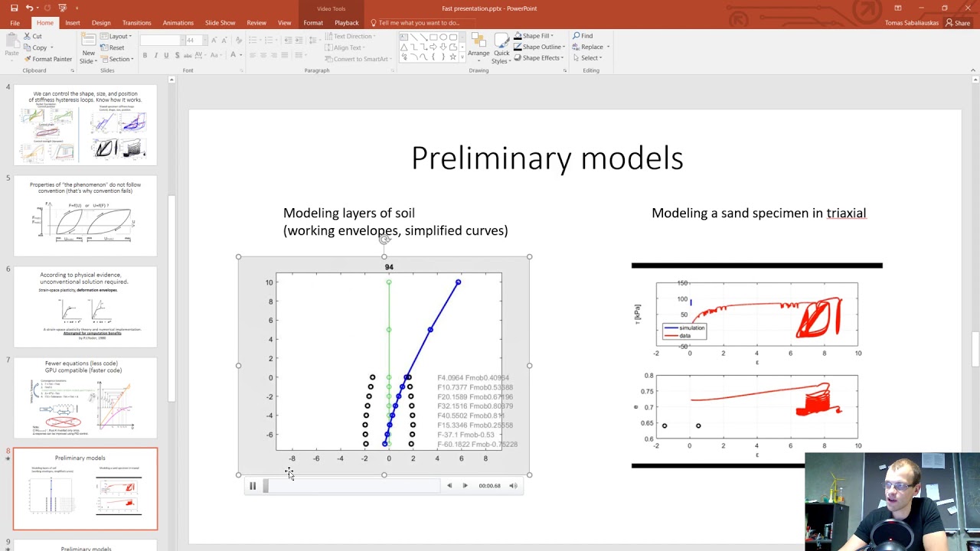Viewport: 980px width, 551px height.
Task: Toggle underline formatting
Action: click(x=166, y=55)
